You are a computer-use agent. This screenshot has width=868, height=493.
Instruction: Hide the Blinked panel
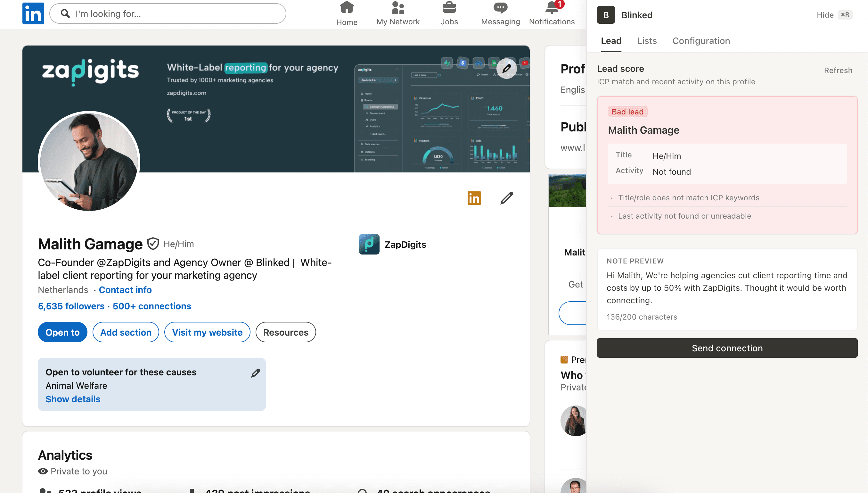[834, 15]
